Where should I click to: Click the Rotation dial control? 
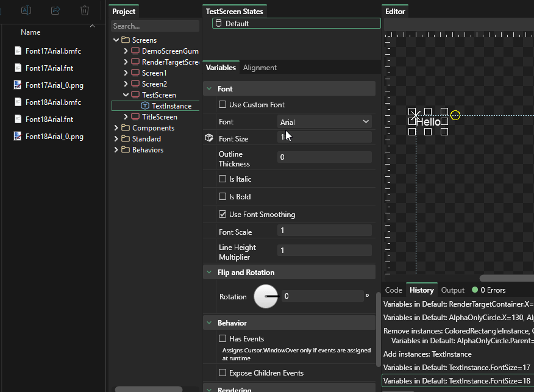[x=266, y=297]
